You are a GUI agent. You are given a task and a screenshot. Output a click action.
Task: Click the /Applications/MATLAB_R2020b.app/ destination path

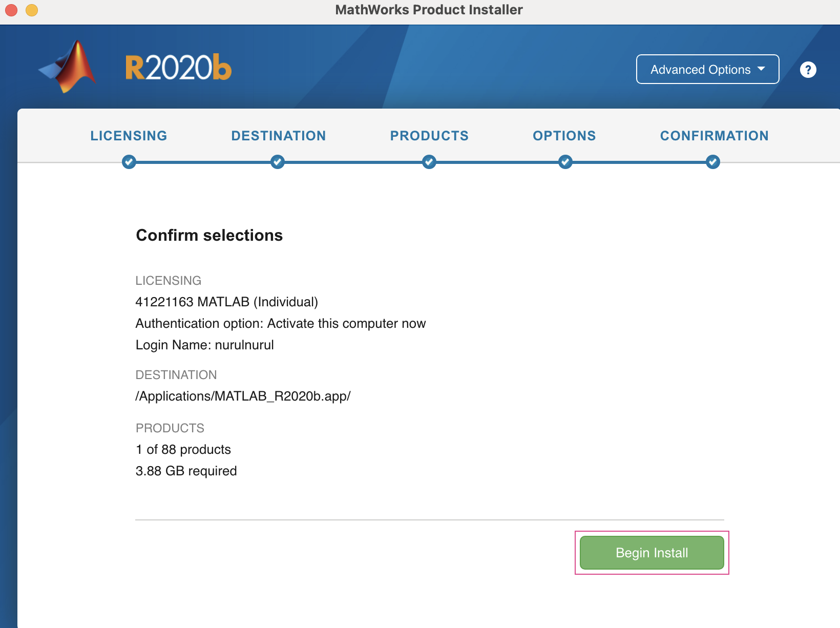click(x=243, y=396)
